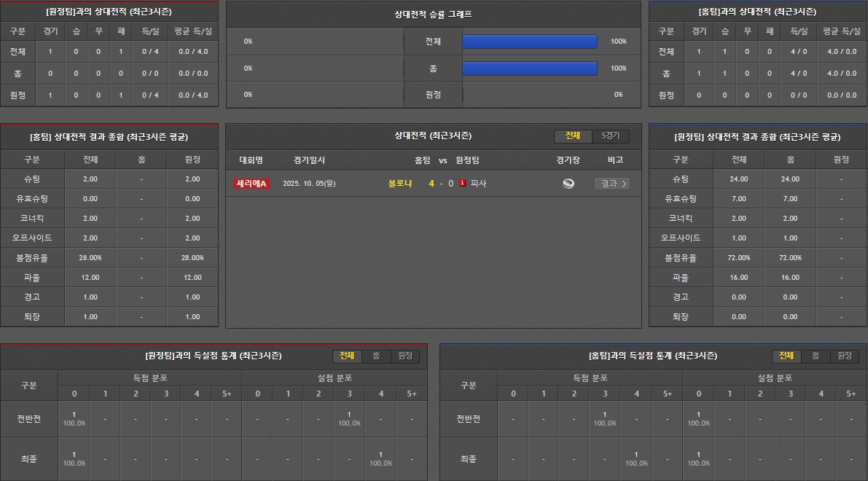Switch to 홈 in [홈팀]과의 득실점 통계

816,356
